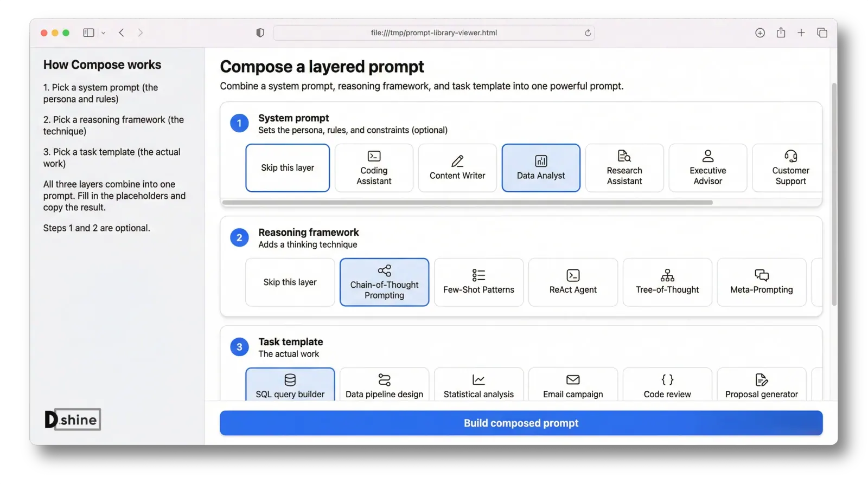The width and height of the screenshot is (868, 484).
Task: Pick the Tree-of-Thought framework
Action: pyautogui.click(x=667, y=282)
